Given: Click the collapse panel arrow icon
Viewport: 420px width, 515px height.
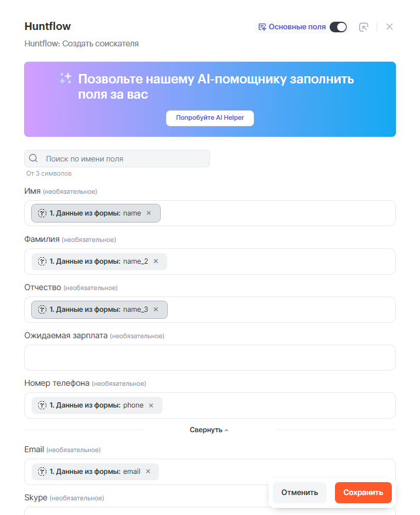Looking at the screenshot, I should pos(364,27).
